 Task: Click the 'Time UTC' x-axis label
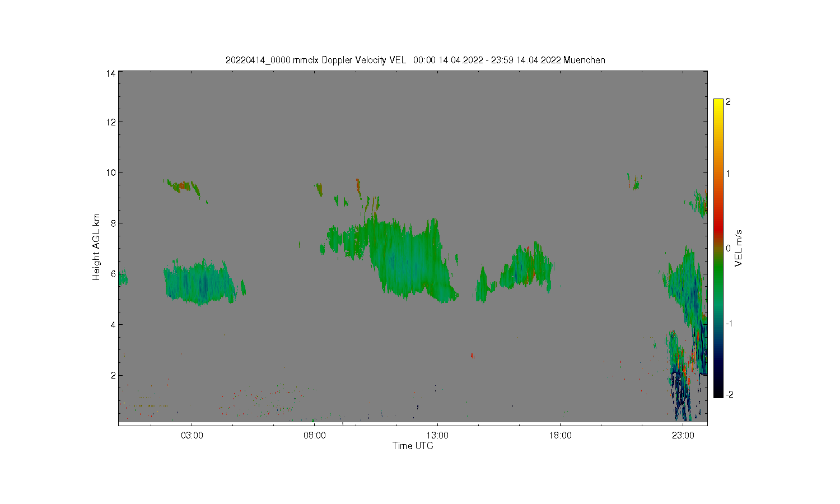413,446
